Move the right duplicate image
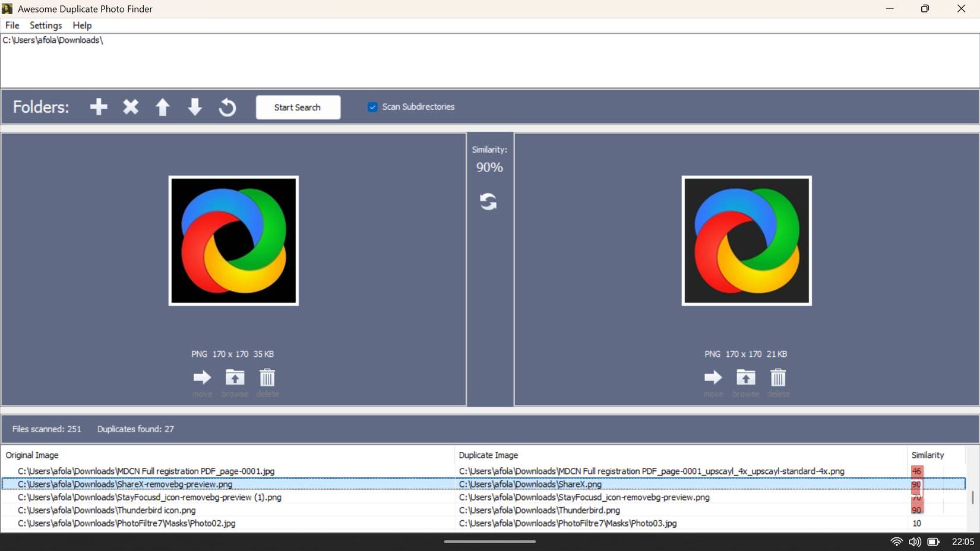 [713, 378]
